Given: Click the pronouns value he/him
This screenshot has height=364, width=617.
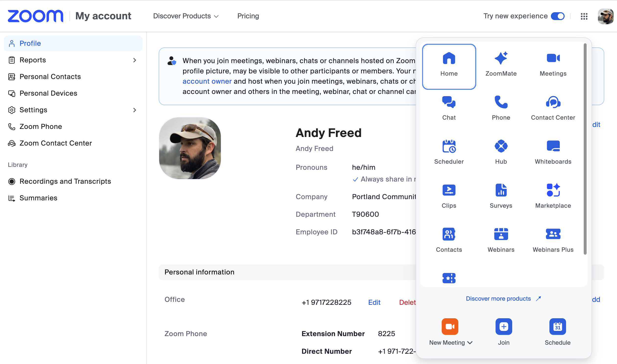Looking at the screenshot, I should coord(364,167).
